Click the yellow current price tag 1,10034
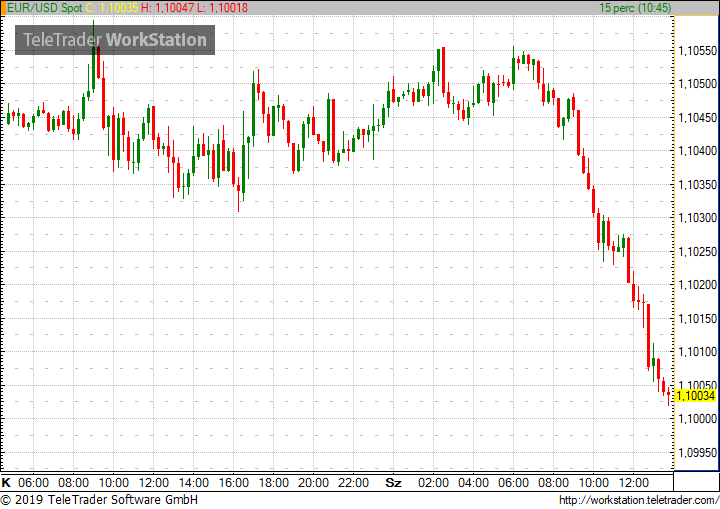Screen dimensions: 720x509 pyautogui.click(x=696, y=396)
